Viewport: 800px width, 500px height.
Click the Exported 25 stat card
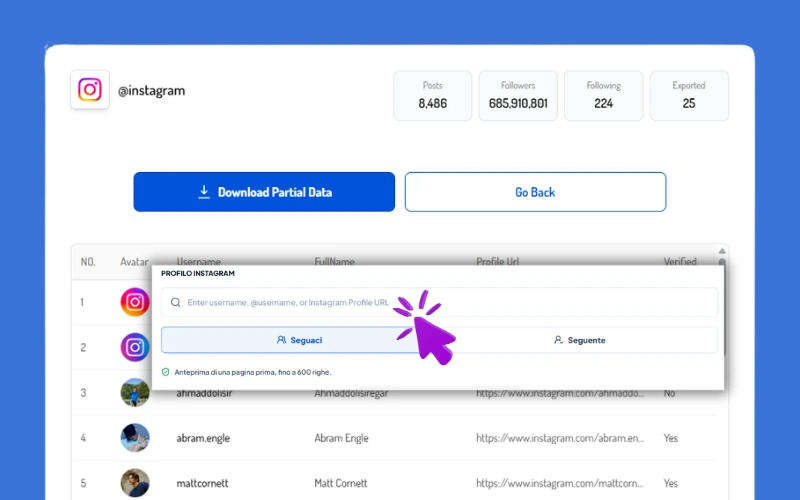689,95
